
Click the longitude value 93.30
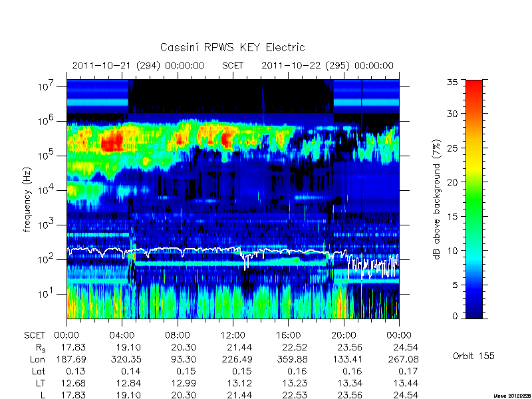tap(183, 359)
